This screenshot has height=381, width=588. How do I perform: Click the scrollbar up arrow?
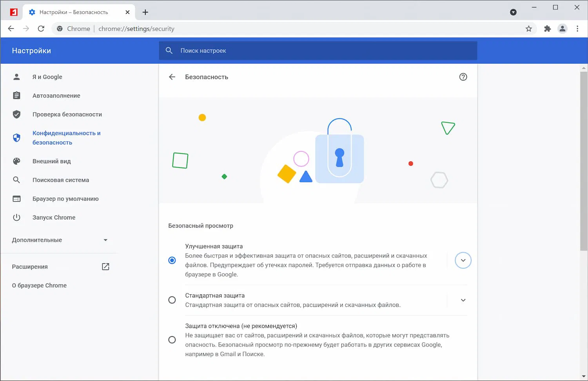(584, 68)
